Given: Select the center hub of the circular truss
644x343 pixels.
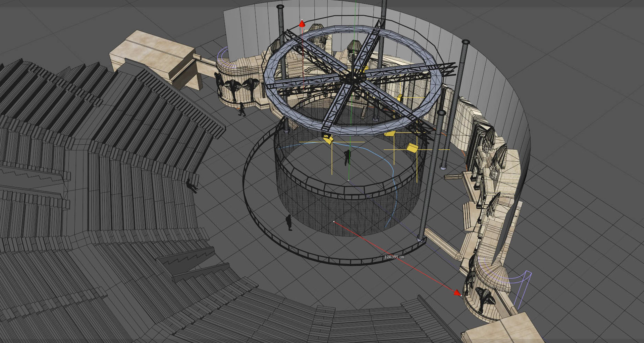Looking at the screenshot, I should pos(353,78).
